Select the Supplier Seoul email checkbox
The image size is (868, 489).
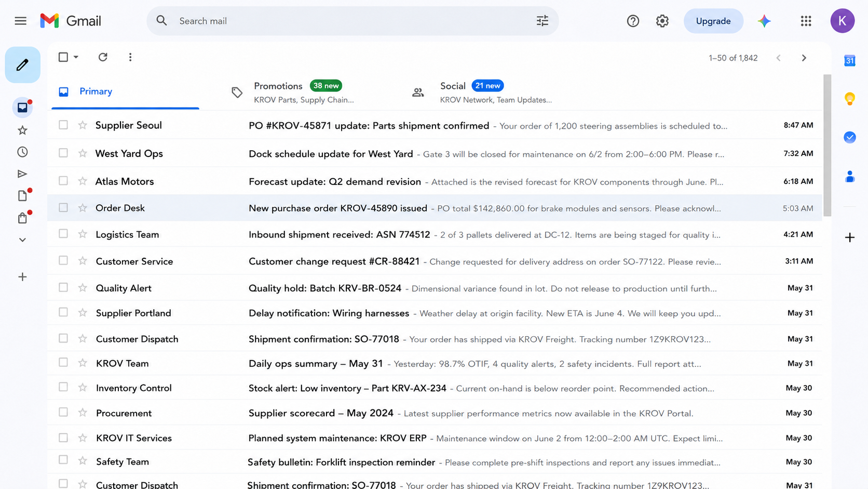pos(63,125)
